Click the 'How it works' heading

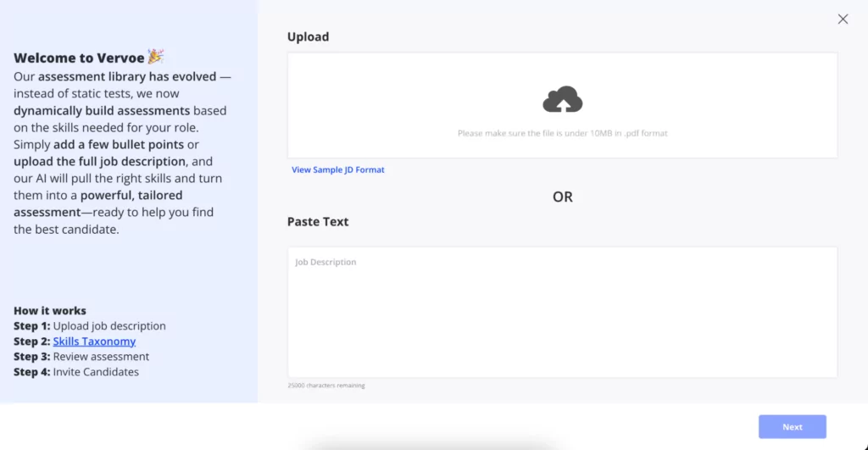[x=50, y=310]
